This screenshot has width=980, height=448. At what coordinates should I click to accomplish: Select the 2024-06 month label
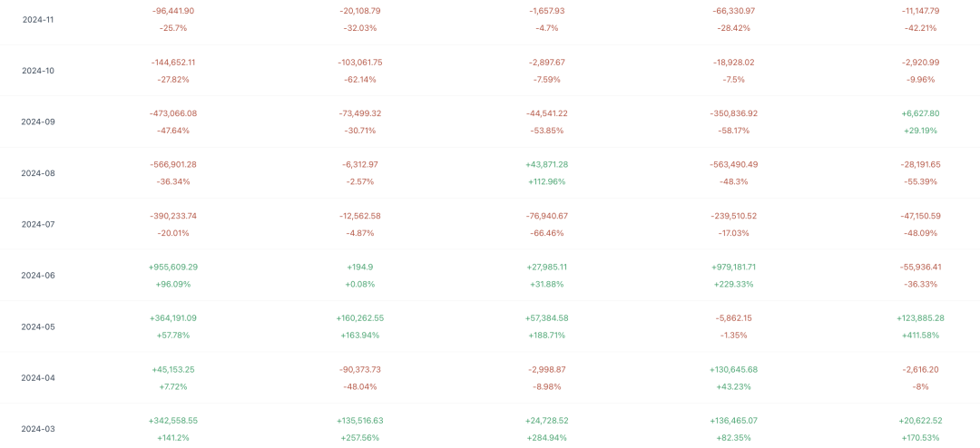(38, 276)
